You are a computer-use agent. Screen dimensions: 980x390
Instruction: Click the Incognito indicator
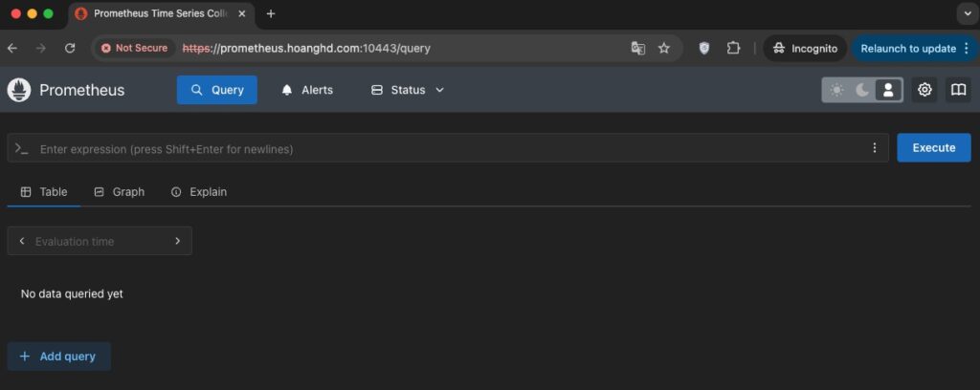coord(805,48)
